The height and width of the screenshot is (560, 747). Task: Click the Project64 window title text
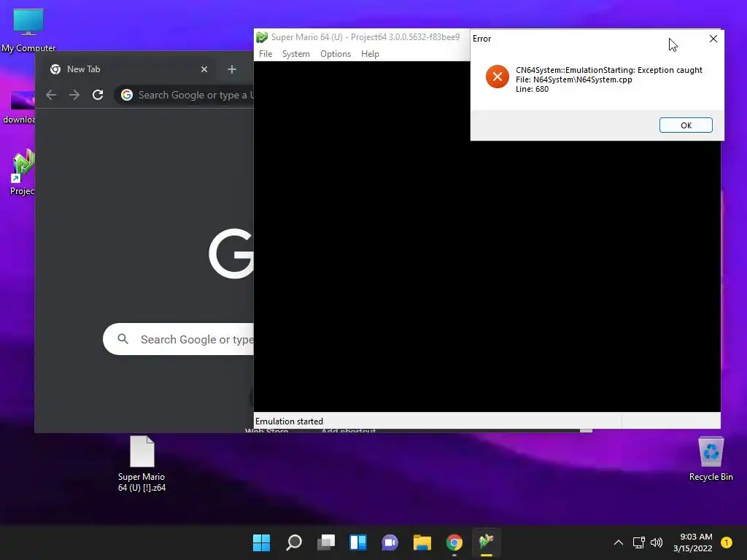365,37
